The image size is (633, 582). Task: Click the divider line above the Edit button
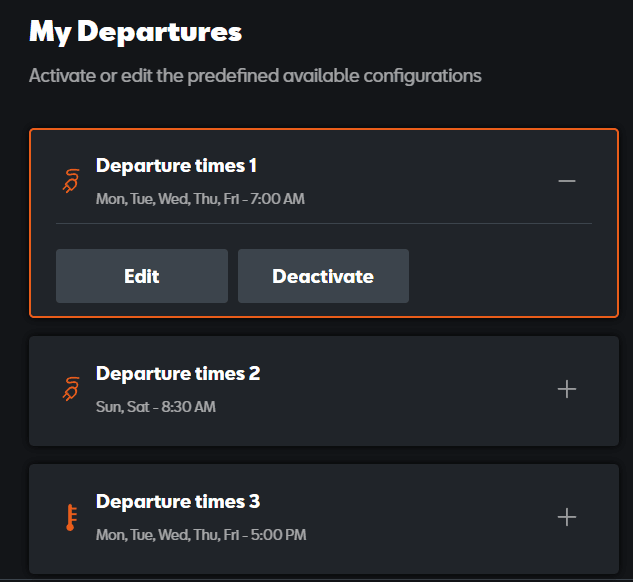click(x=323, y=223)
